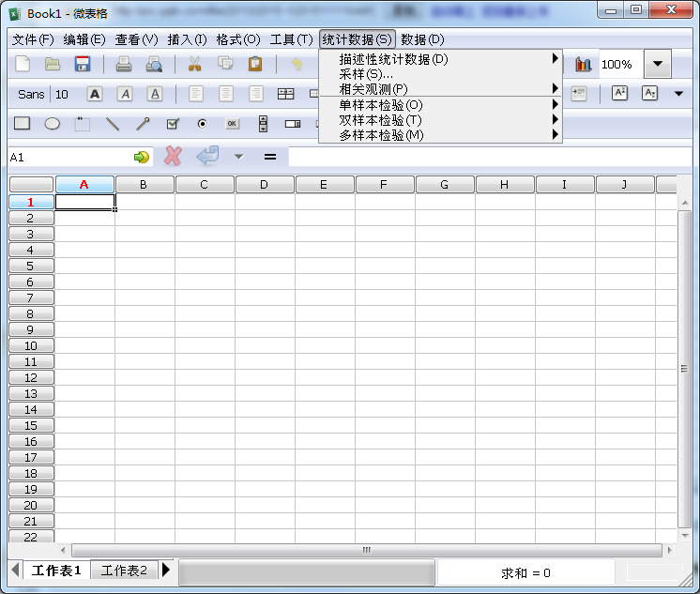Click the Paste clipboard icon

tap(255, 65)
